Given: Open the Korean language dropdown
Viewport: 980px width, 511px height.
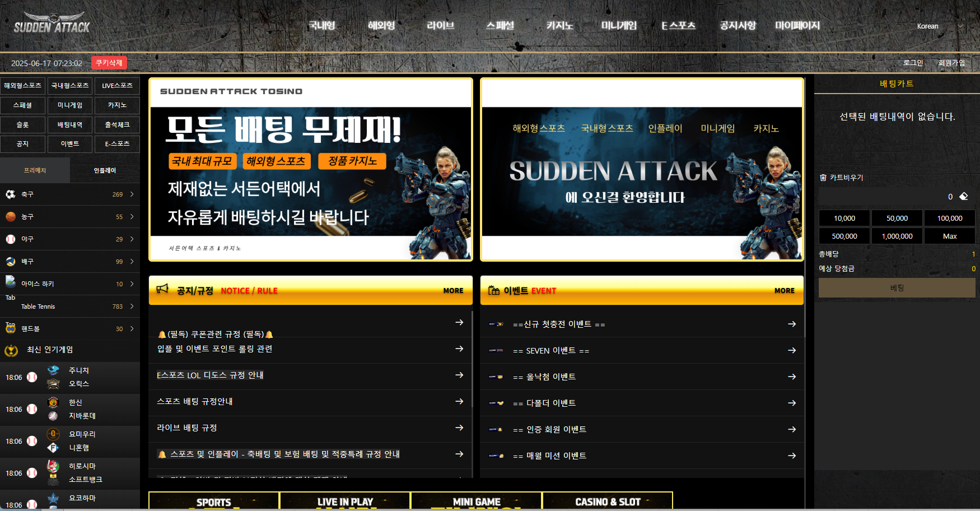Looking at the screenshot, I should pyautogui.click(x=940, y=26).
